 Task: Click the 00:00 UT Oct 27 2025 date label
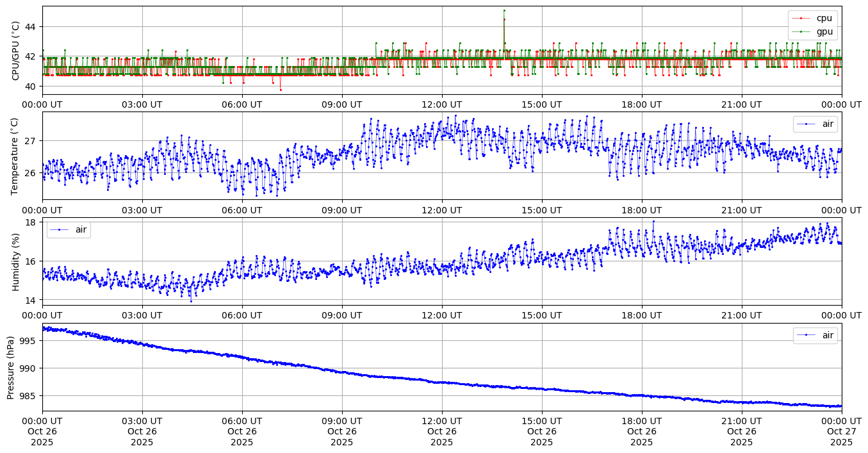[841, 431]
